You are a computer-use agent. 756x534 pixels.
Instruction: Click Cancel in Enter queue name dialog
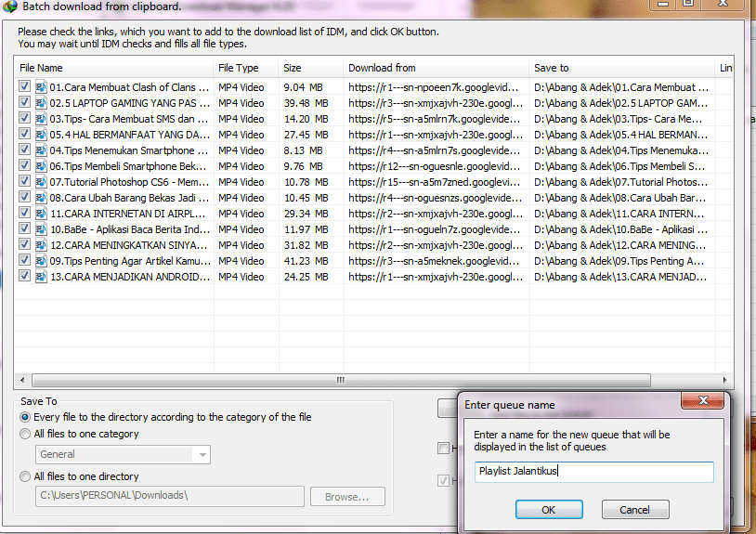[x=635, y=510]
